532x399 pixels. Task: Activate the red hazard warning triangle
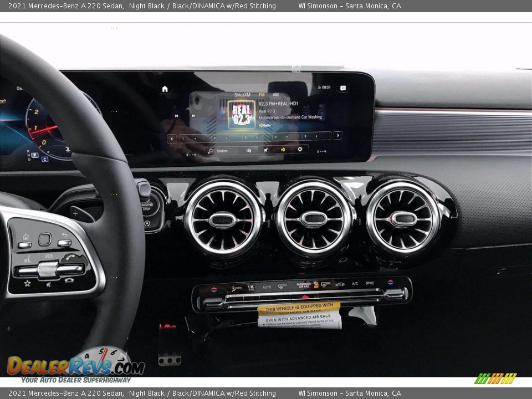coord(305,296)
